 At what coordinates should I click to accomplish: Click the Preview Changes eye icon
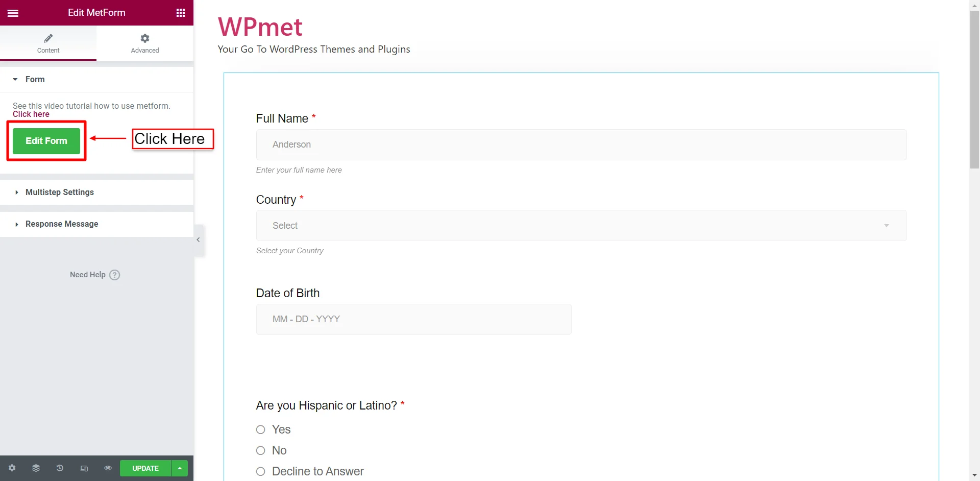108,468
